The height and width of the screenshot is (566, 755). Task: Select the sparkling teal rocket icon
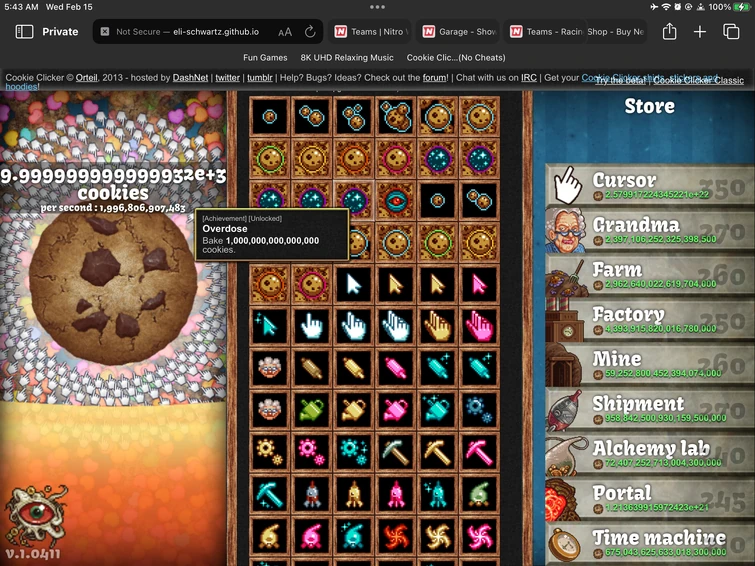click(437, 494)
